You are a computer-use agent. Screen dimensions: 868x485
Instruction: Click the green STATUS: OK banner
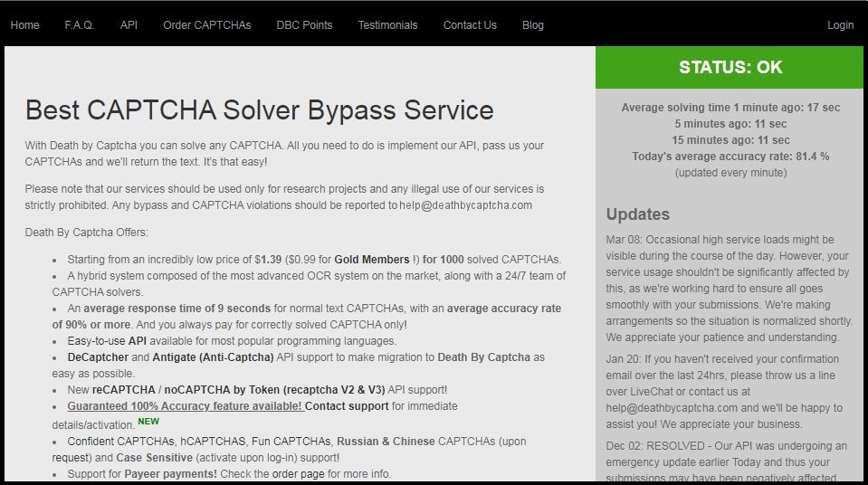tap(729, 67)
